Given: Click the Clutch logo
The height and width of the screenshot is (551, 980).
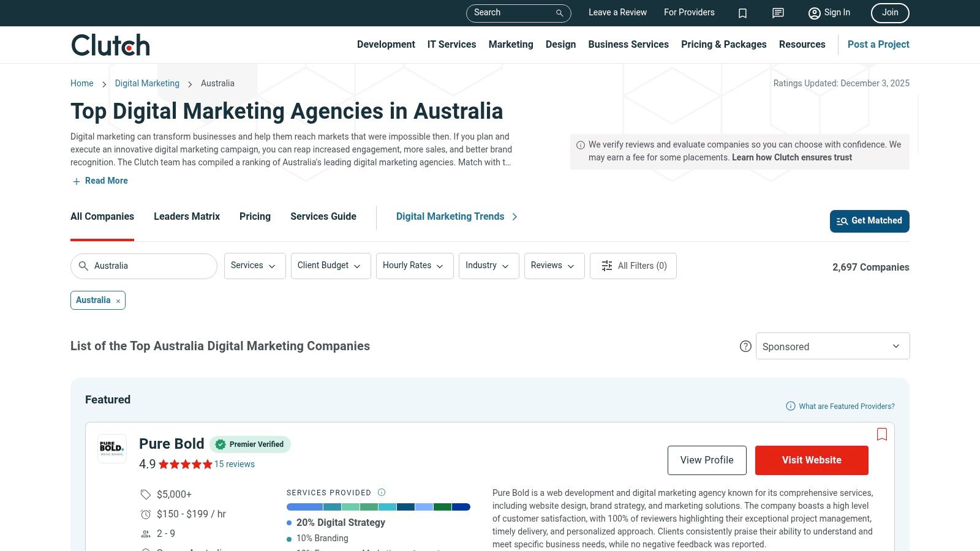Looking at the screenshot, I should pos(110,44).
